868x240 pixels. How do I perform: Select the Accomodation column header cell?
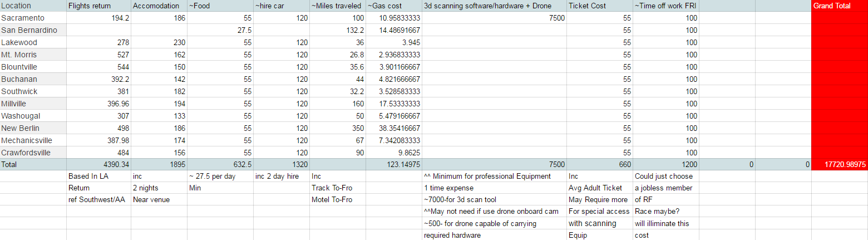coord(159,6)
